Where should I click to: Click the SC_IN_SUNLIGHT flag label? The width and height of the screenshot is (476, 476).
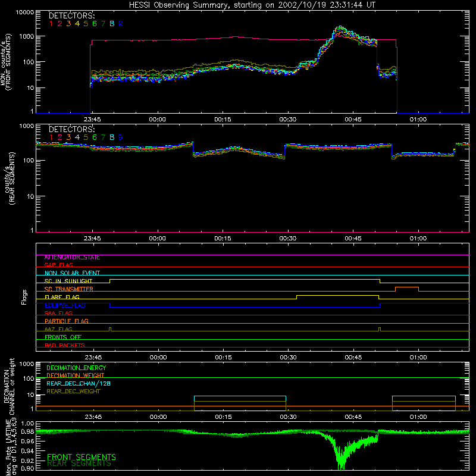(x=68, y=281)
